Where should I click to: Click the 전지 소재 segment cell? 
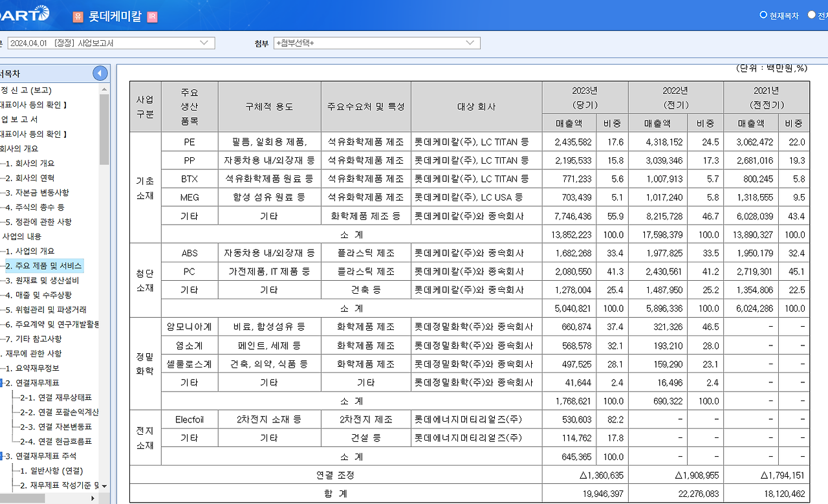146,438
